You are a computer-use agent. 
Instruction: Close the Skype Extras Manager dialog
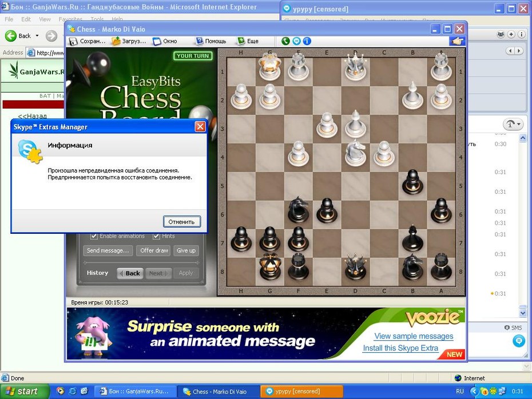click(200, 127)
